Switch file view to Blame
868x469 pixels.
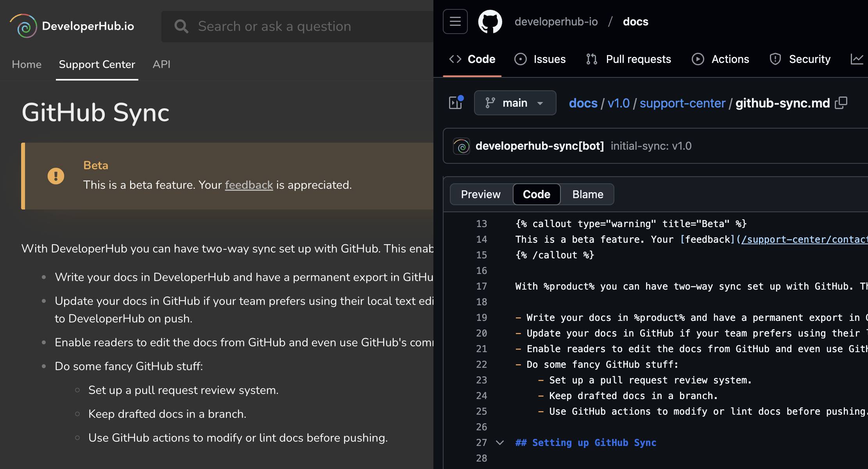pos(587,194)
